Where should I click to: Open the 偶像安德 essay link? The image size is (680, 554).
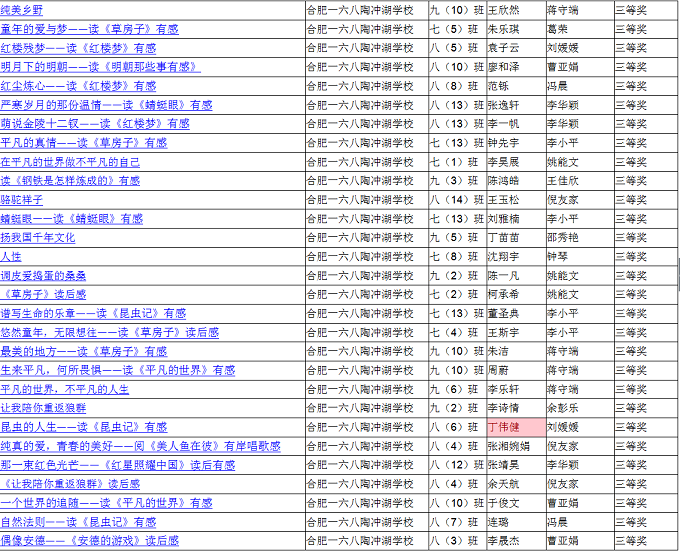[90, 542]
